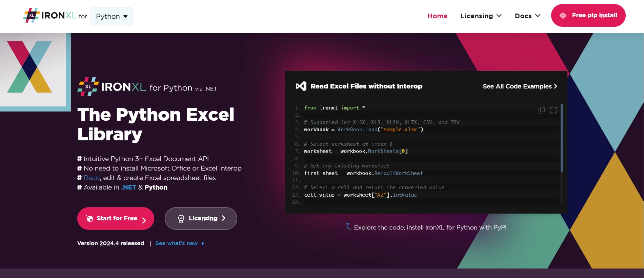Click the arrow next to See what's new
644x278 pixels.
click(203, 243)
